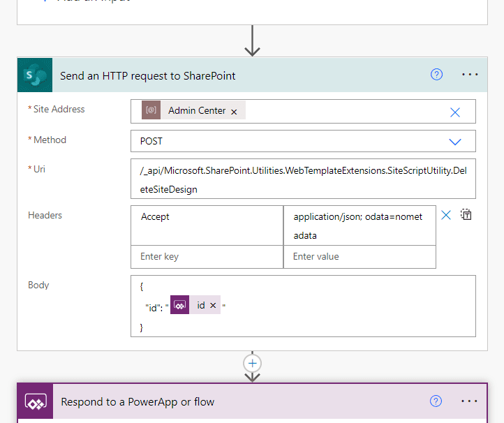Open the Send HTTP request action ellipsis menu

(x=470, y=75)
